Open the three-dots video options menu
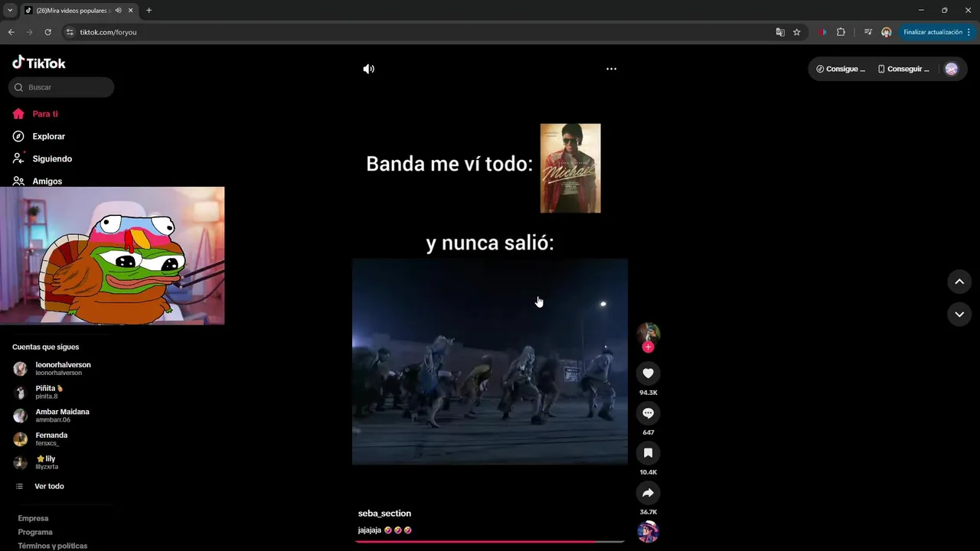The width and height of the screenshot is (980, 551). [x=611, y=69]
